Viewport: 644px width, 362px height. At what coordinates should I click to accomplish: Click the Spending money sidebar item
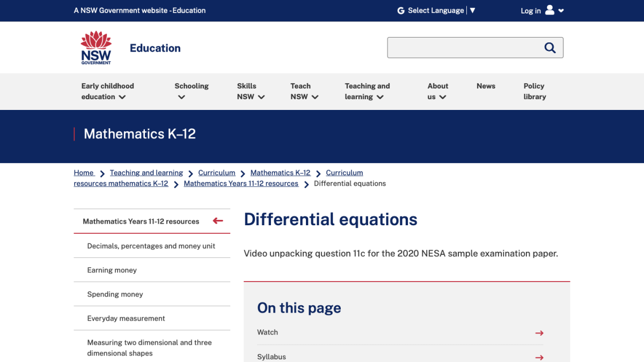(x=115, y=294)
